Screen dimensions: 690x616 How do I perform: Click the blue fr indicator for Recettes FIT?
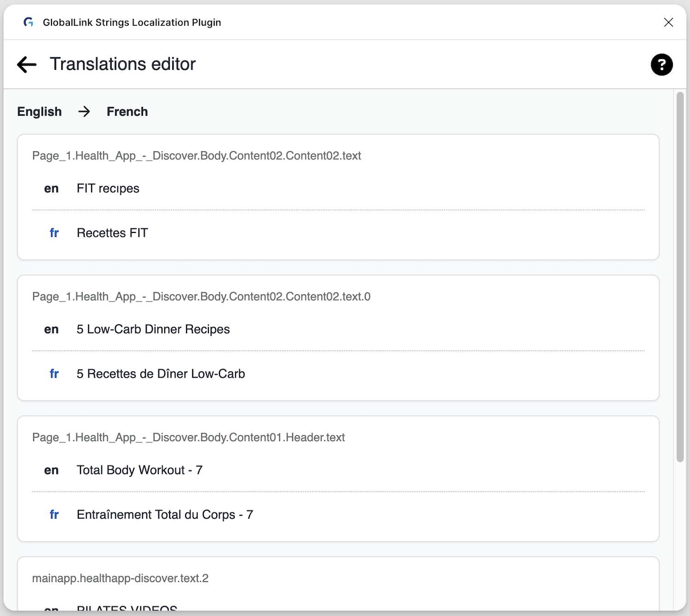[x=54, y=233]
